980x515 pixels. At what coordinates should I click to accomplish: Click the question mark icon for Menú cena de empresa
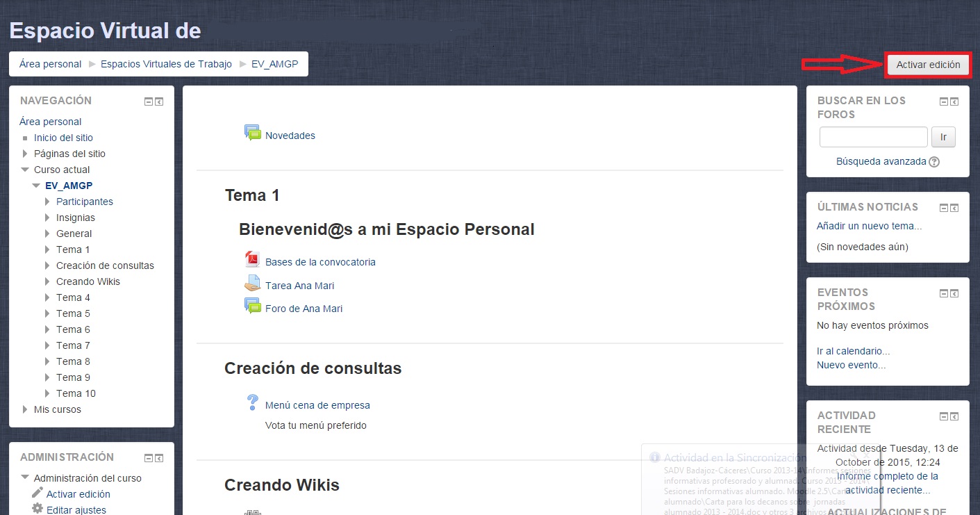252,403
